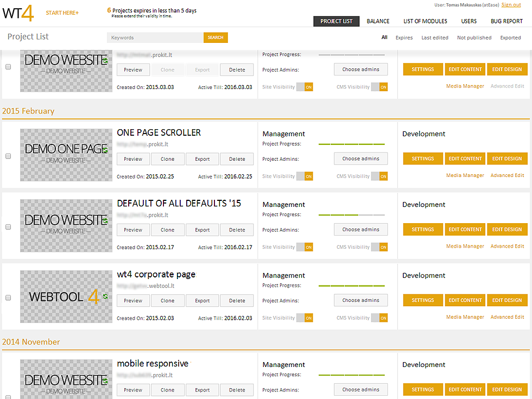Open LIST OF MODULES in navigation
The width and height of the screenshot is (532, 399).
(x=425, y=21)
